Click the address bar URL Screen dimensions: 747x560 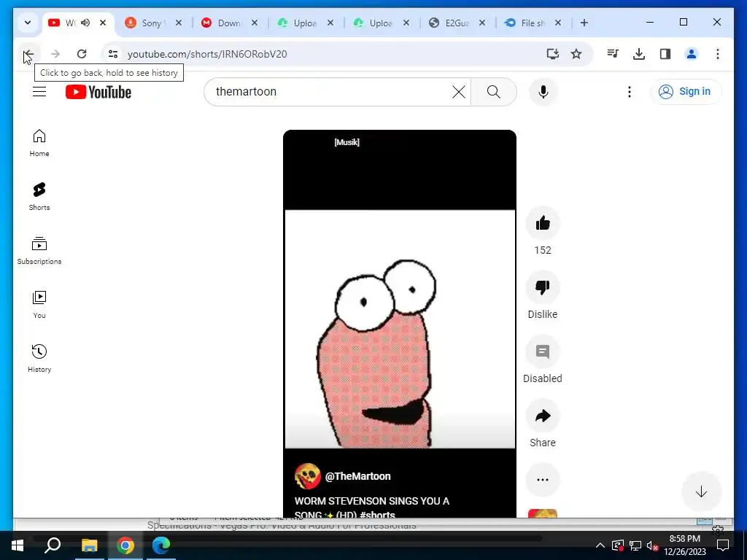[207, 54]
